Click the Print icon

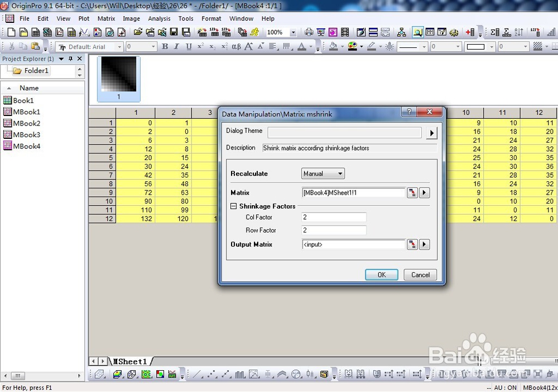coord(309,32)
